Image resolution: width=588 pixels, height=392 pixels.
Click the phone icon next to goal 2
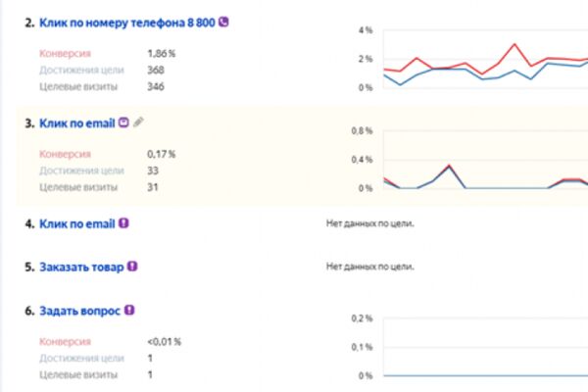coord(223,23)
